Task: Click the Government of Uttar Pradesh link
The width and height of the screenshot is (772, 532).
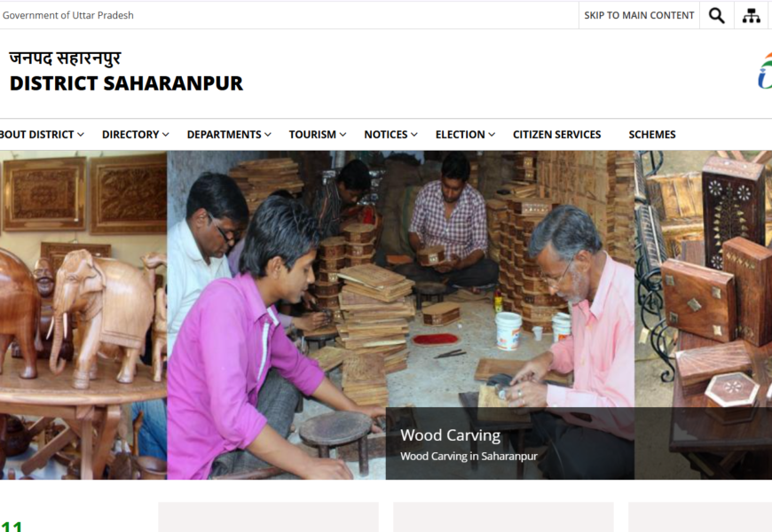Action: pos(68,15)
